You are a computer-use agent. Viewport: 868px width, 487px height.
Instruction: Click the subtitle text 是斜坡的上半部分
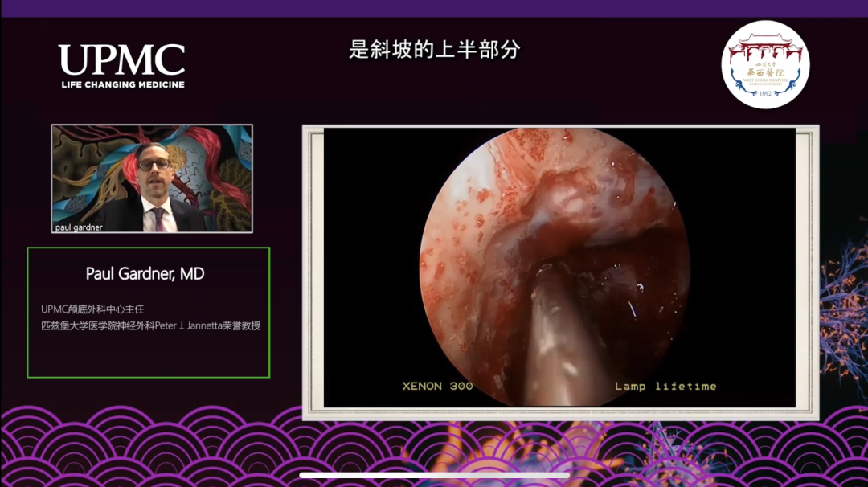(435, 49)
